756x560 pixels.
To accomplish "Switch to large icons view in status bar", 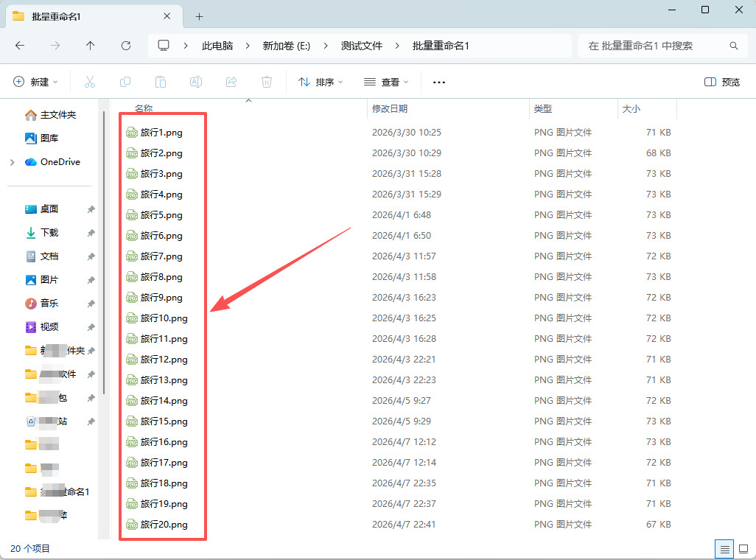I will [x=743, y=549].
